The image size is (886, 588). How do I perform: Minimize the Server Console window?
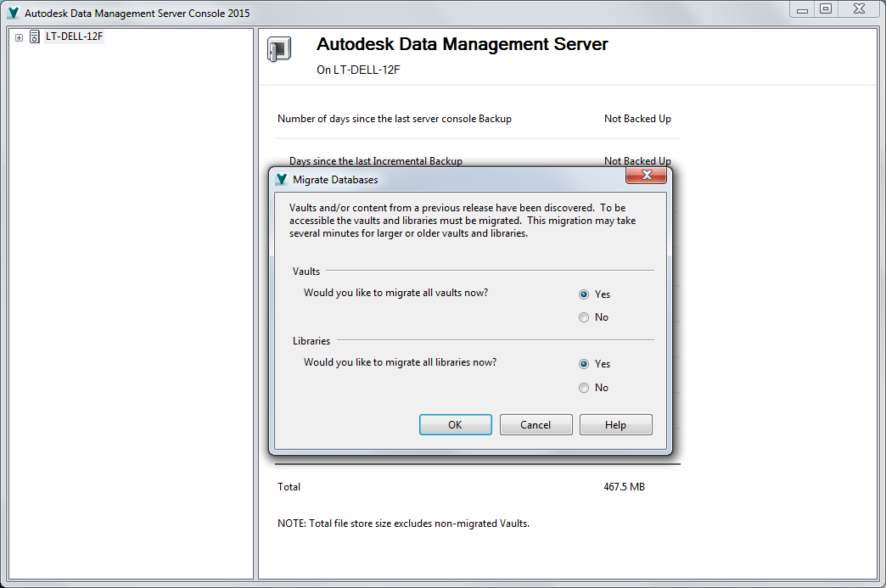pos(802,9)
